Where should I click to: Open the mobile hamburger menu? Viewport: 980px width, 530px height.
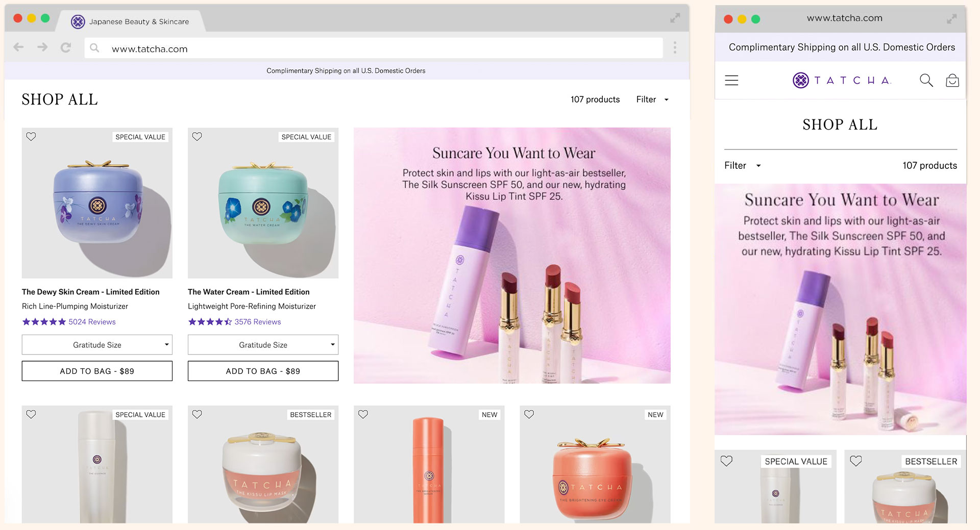[x=731, y=80]
